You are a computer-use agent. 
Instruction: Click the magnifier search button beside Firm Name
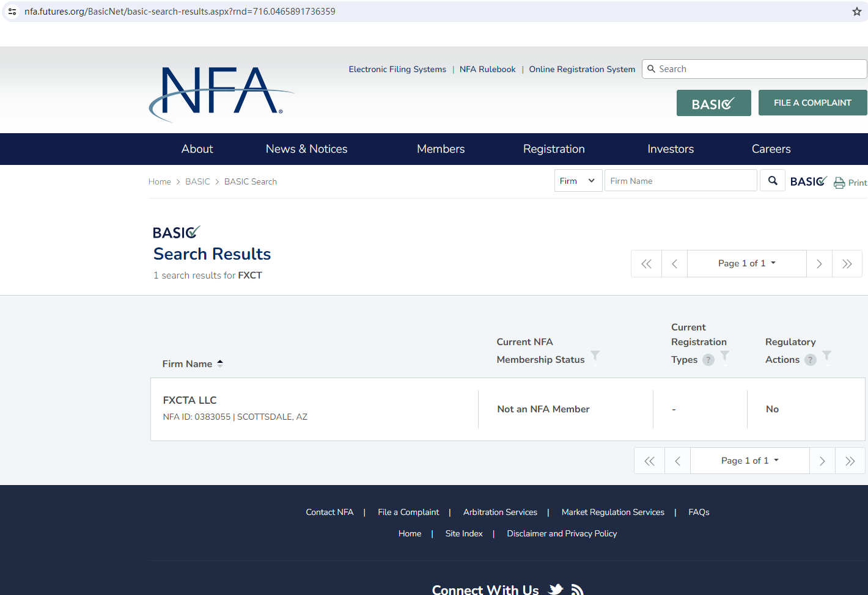point(773,181)
